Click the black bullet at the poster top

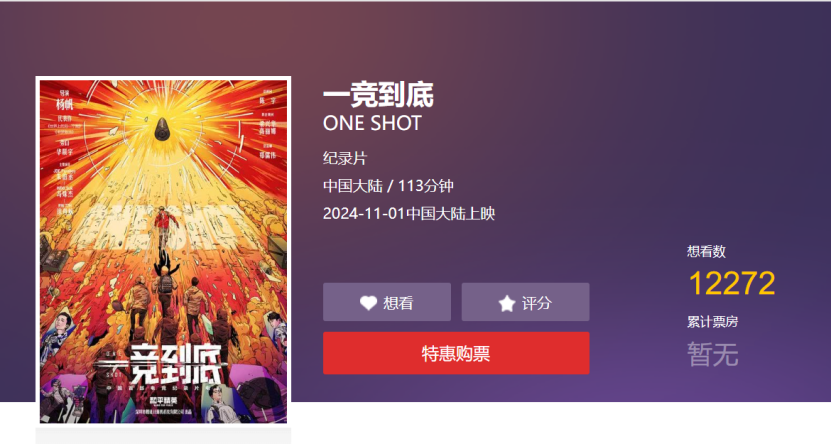[162, 129]
